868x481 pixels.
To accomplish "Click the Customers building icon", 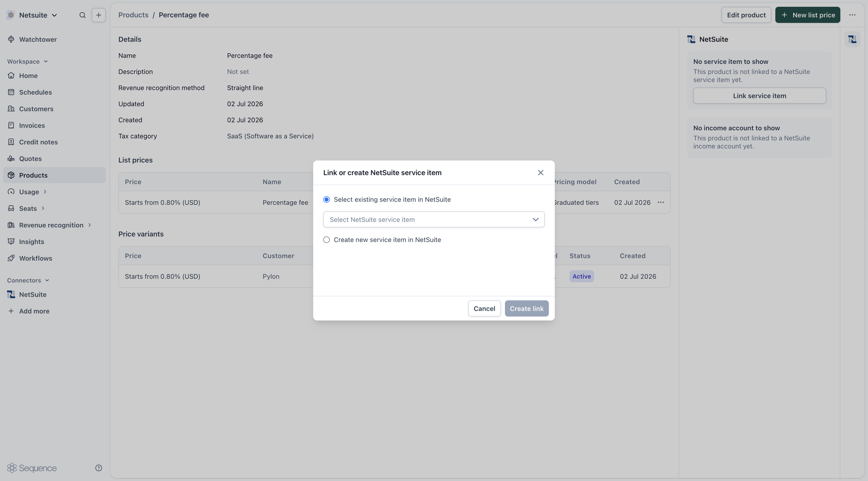I will coord(11,109).
